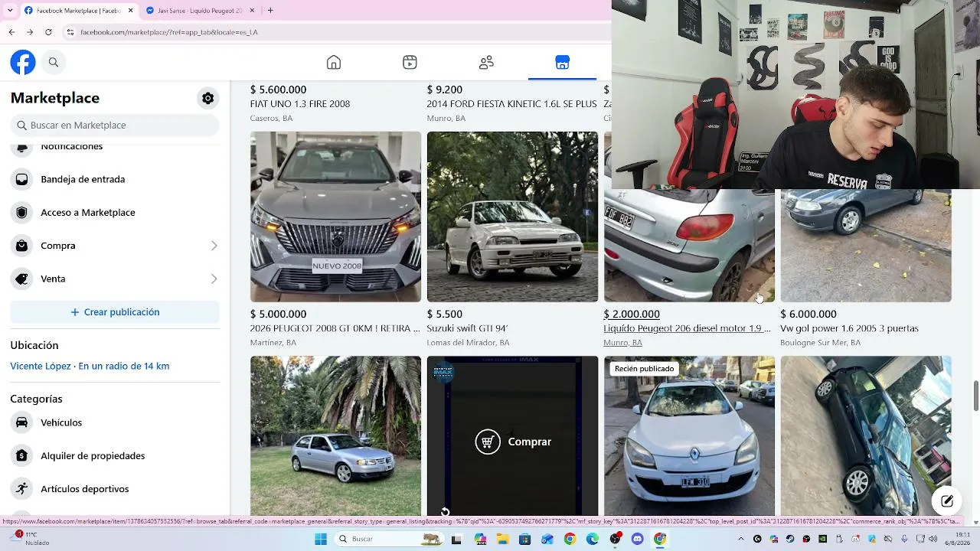Open site information icon in address bar

pyautogui.click(x=70, y=32)
